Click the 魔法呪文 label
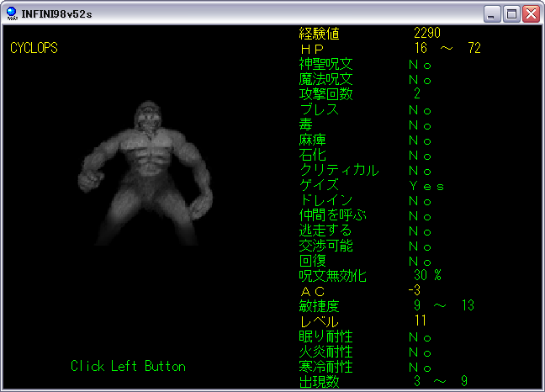 tap(325, 79)
